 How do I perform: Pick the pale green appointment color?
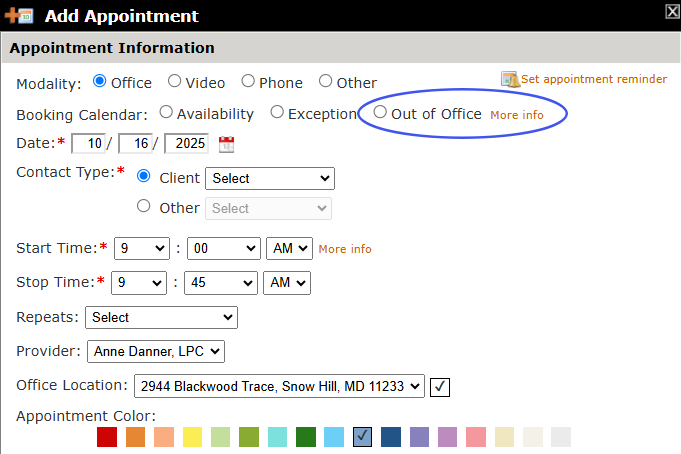tap(221, 437)
